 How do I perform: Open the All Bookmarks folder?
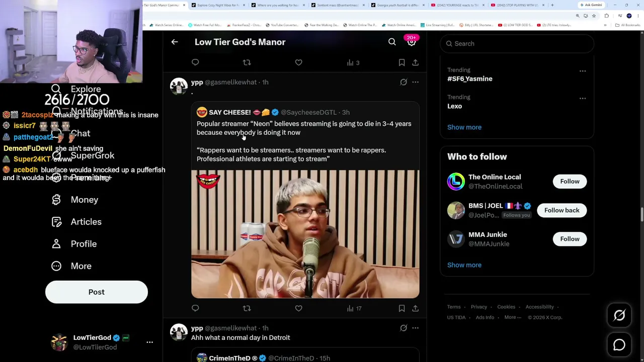[627, 25]
